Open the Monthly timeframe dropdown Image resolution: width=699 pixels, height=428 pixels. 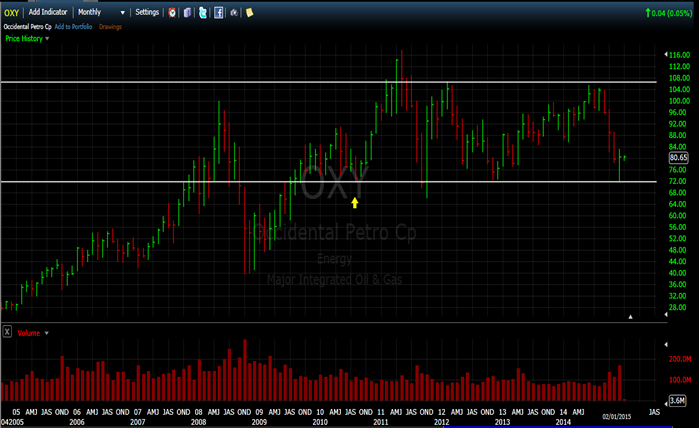101,12
